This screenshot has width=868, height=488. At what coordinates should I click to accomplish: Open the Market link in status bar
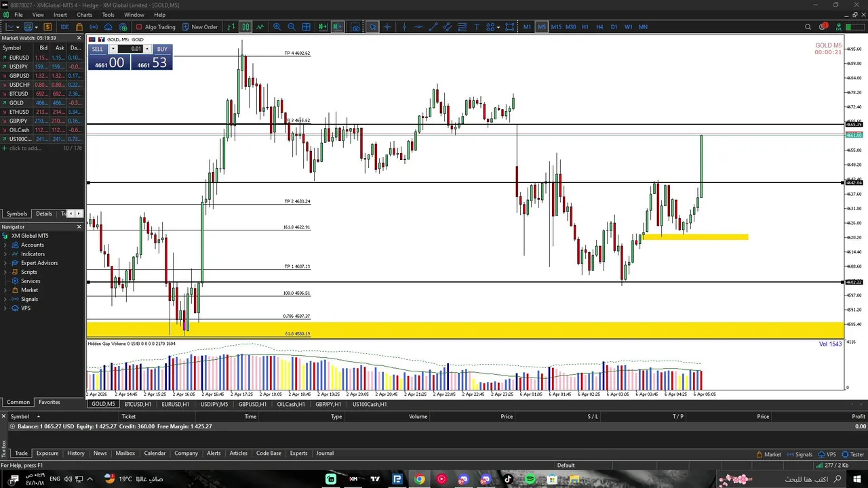[x=768, y=455]
